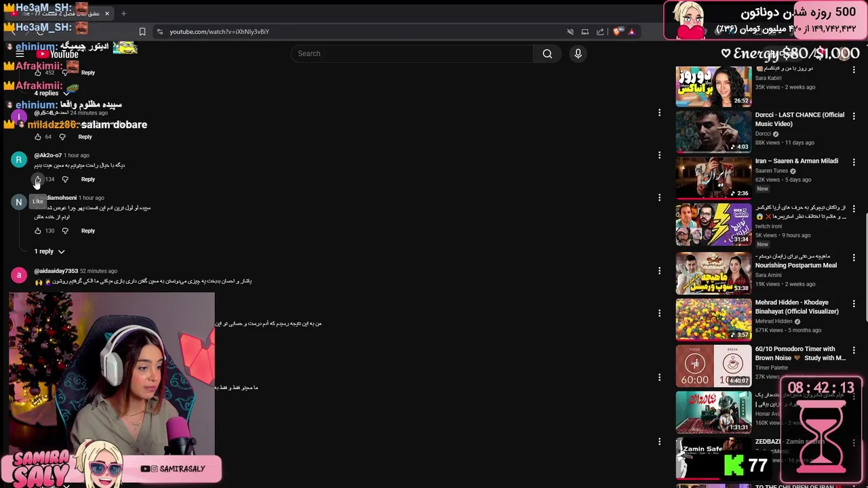The height and width of the screenshot is (488, 868).
Task: Open a new browser tab with plus
Action: (x=123, y=14)
